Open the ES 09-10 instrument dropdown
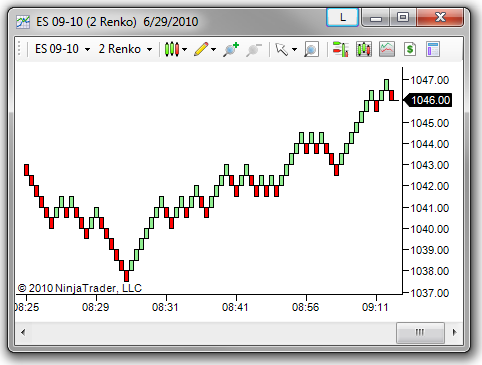Viewport: 482px width, 365px height. (62, 49)
